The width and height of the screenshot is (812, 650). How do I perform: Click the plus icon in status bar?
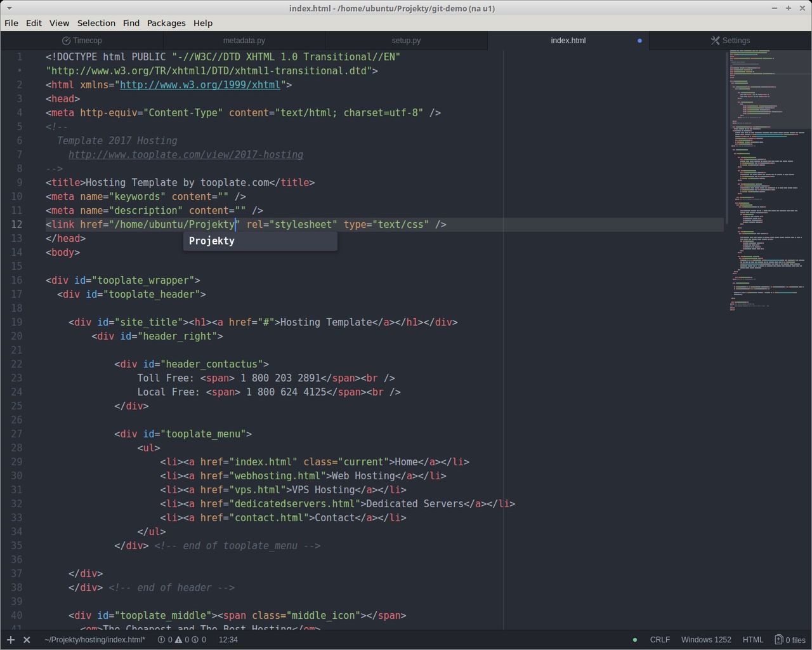click(x=11, y=640)
